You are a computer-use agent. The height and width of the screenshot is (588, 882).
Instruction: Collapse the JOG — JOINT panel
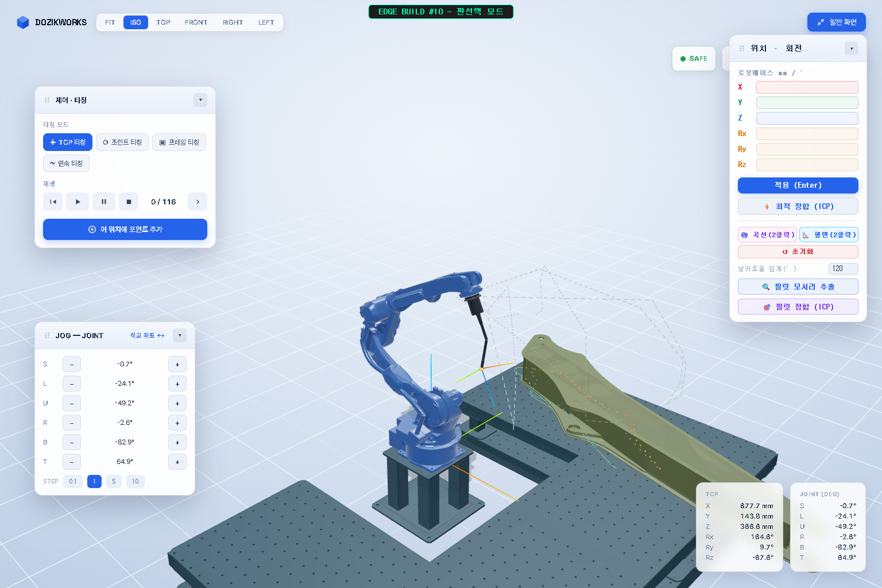tap(180, 335)
